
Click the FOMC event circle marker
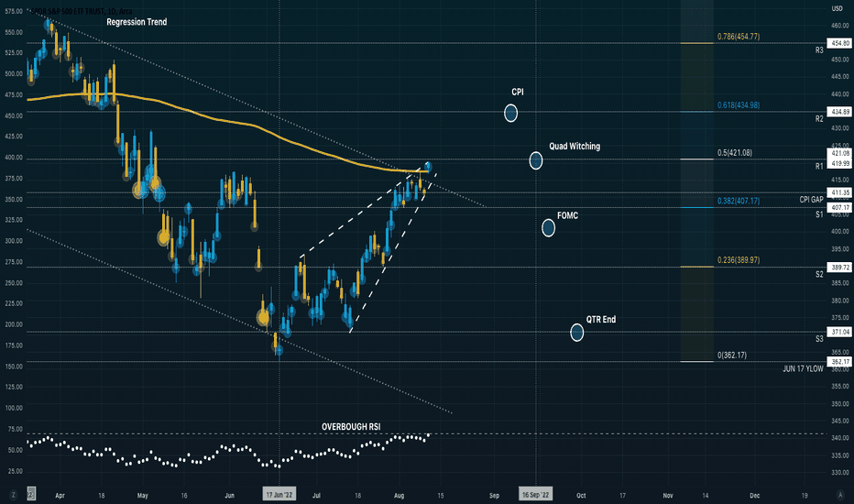[x=549, y=228]
